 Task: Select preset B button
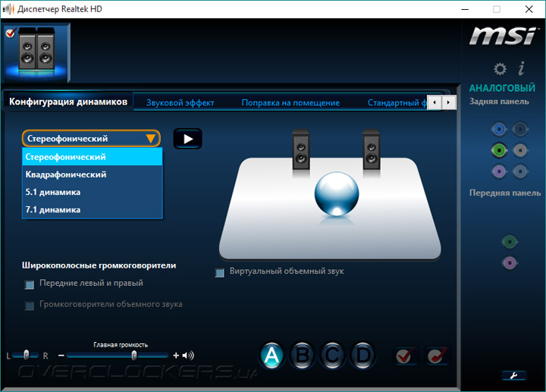pyautogui.click(x=302, y=356)
